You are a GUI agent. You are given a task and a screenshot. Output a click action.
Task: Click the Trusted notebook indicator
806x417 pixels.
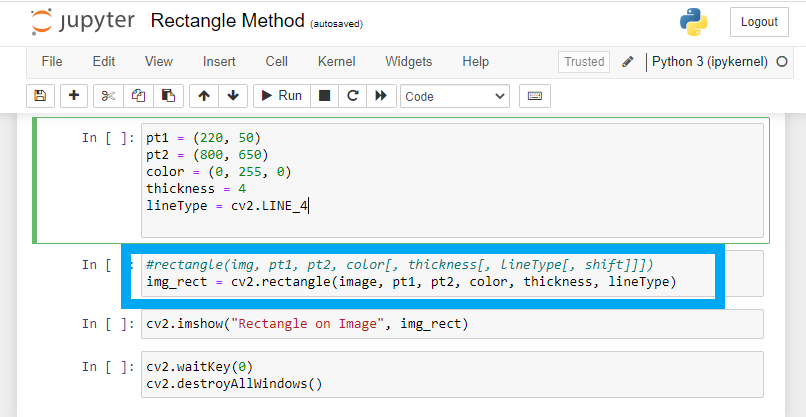tap(584, 62)
